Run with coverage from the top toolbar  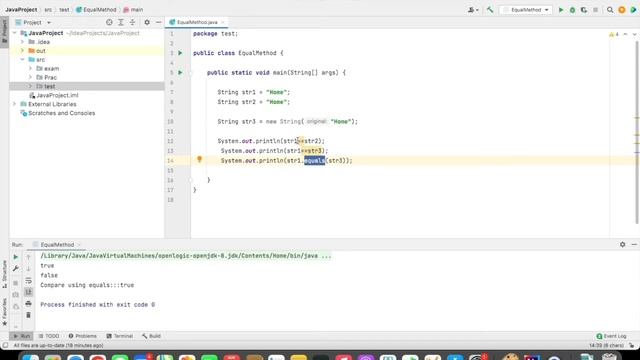tap(584, 10)
